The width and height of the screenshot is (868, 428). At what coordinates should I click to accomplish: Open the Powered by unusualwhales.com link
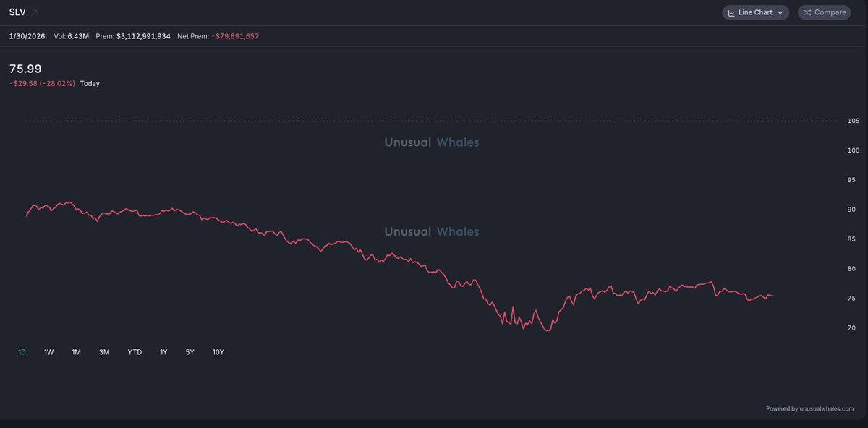(x=809, y=409)
